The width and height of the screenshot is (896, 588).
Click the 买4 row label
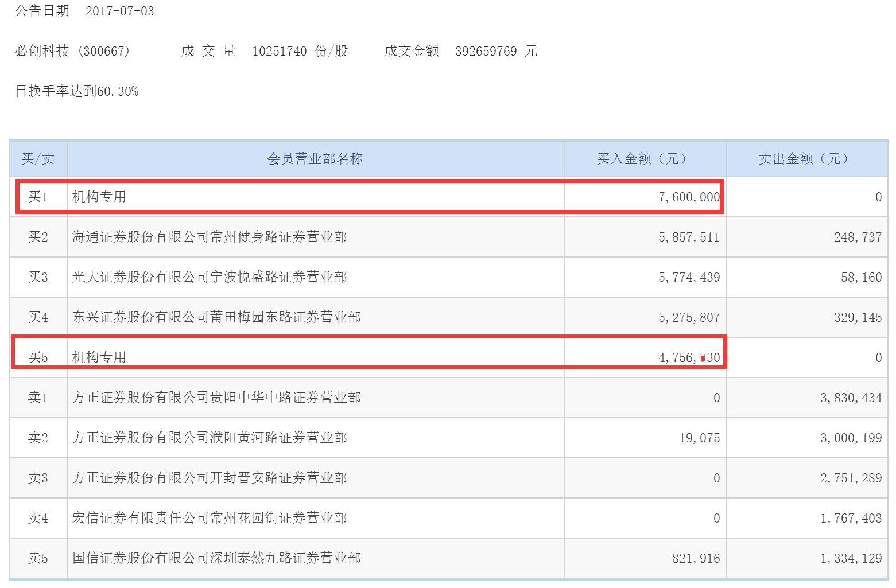click(38, 317)
